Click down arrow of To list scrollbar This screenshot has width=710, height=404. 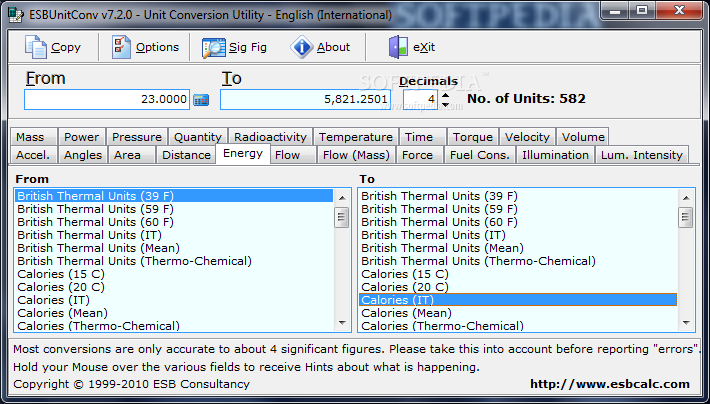[686, 323]
